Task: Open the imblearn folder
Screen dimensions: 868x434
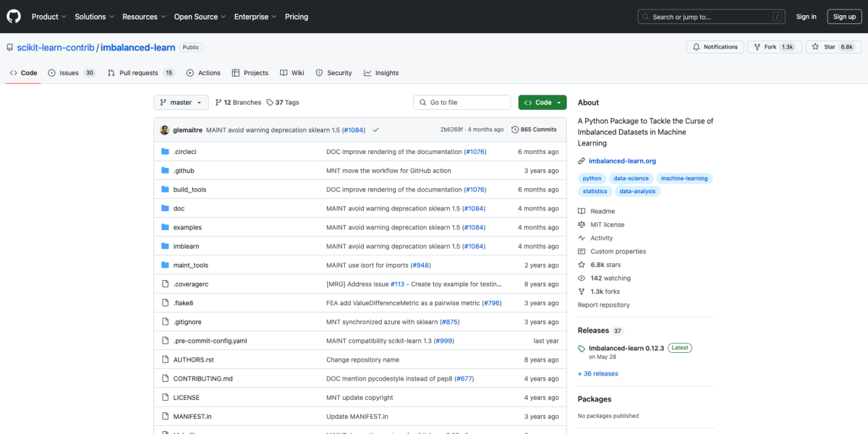Action: coord(186,246)
